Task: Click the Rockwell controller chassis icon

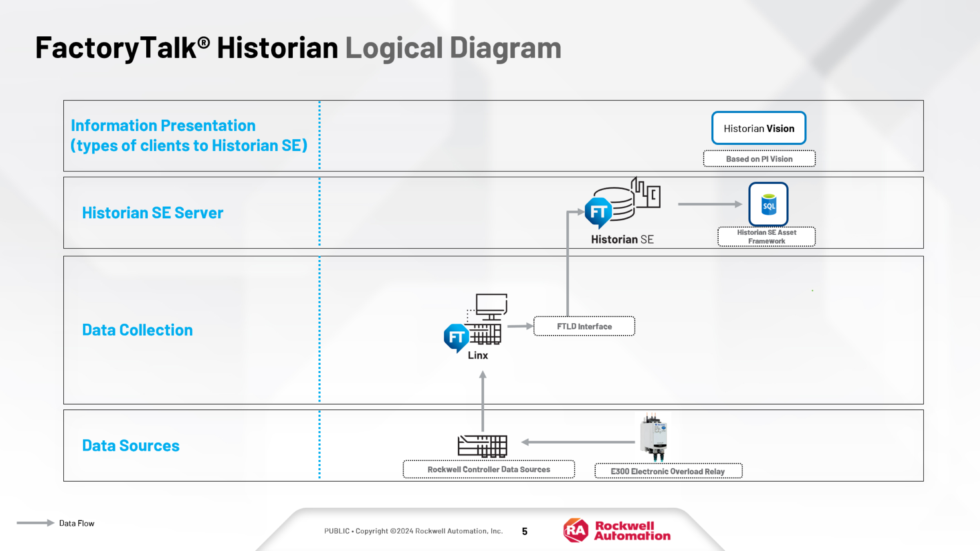Action: click(x=482, y=446)
